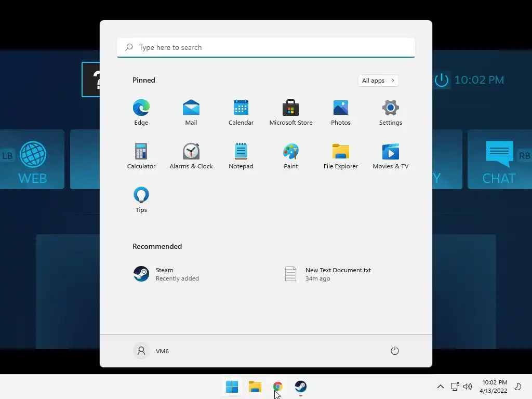This screenshot has height=399, width=532.
Task: Click the focus assist moon icon
Action: pyautogui.click(x=518, y=387)
